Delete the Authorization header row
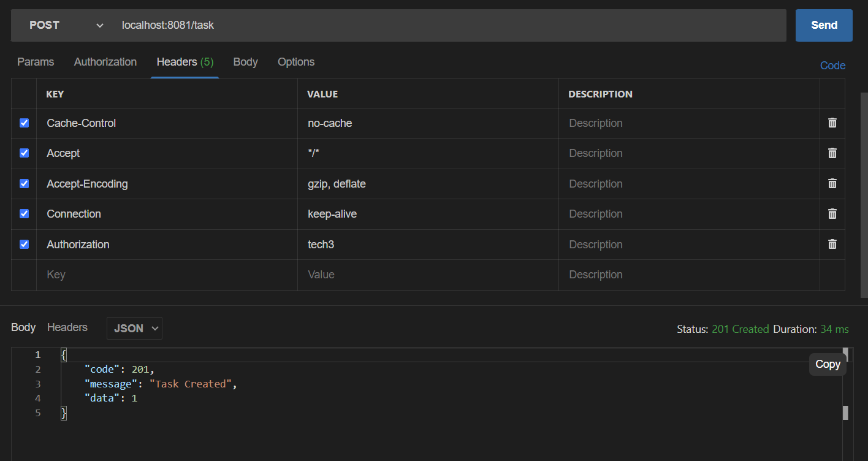 832,244
